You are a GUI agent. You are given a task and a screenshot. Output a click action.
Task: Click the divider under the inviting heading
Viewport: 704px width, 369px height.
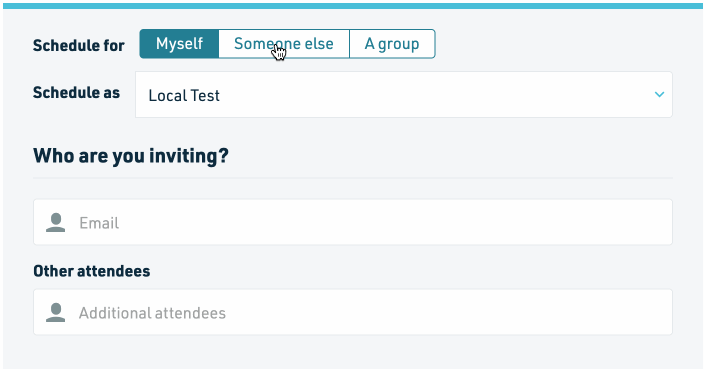pyautogui.click(x=353, y=178)
